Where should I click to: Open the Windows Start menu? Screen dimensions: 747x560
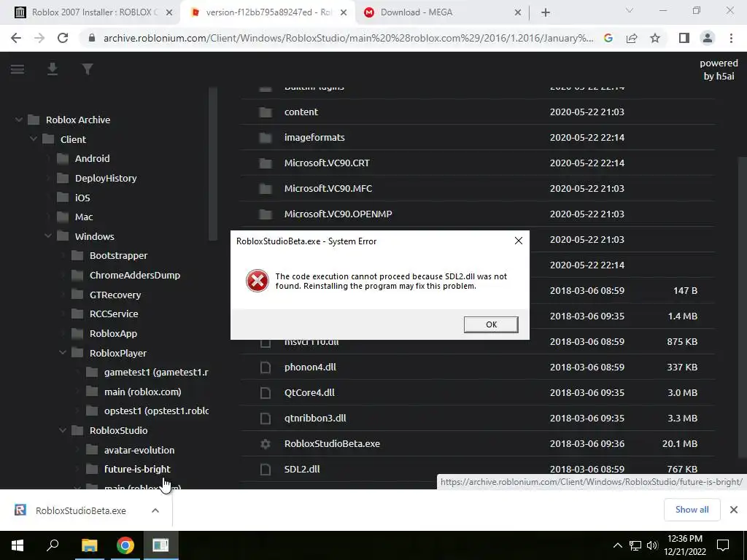18,545
